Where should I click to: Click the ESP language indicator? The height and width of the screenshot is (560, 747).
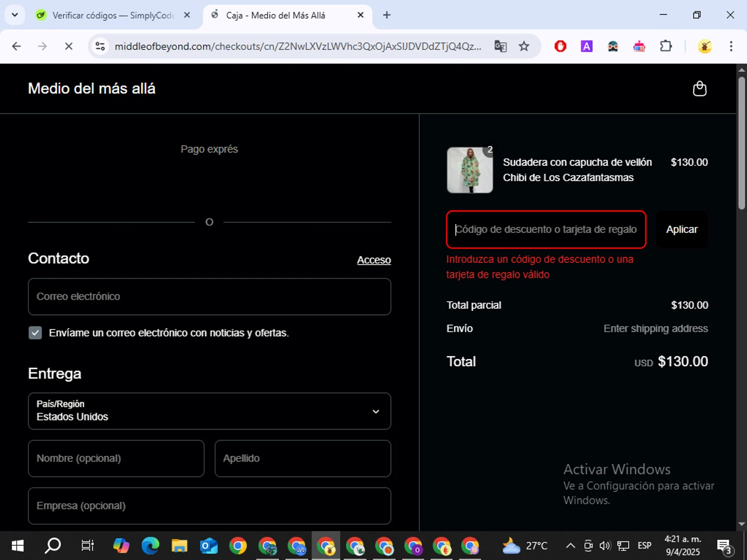(x=644, y=546)
